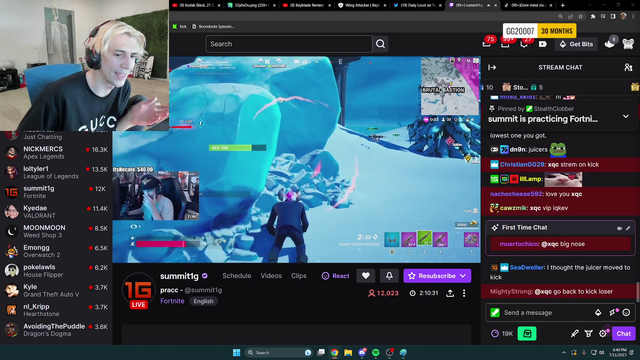Click the green sword chat identity badge
640x360 pixels.
[495, 313]
